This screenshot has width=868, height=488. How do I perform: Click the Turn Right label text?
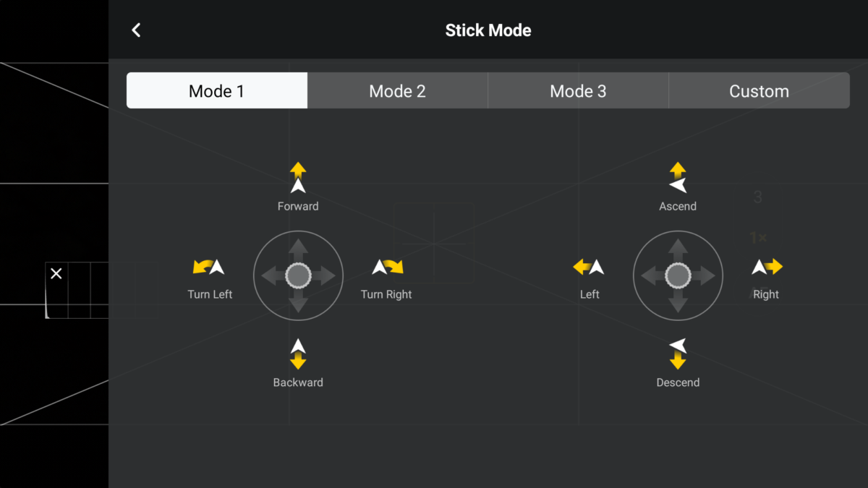click(386, 294)
